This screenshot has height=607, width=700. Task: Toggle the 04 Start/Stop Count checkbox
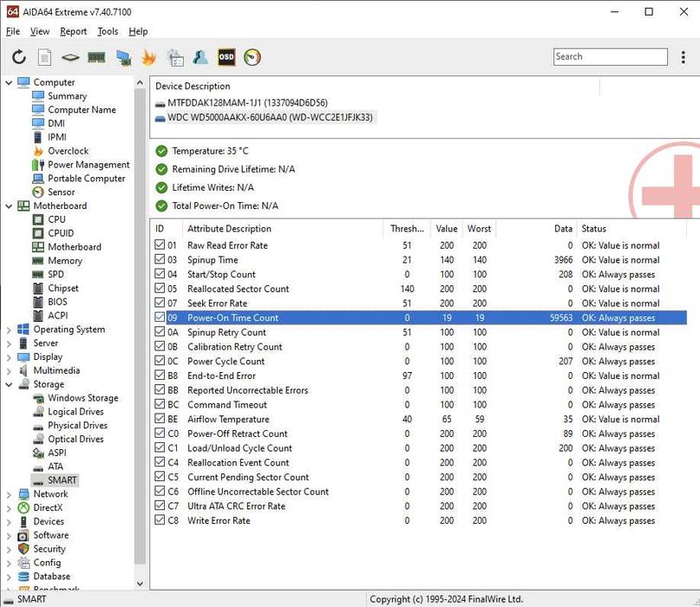[160, 274]
